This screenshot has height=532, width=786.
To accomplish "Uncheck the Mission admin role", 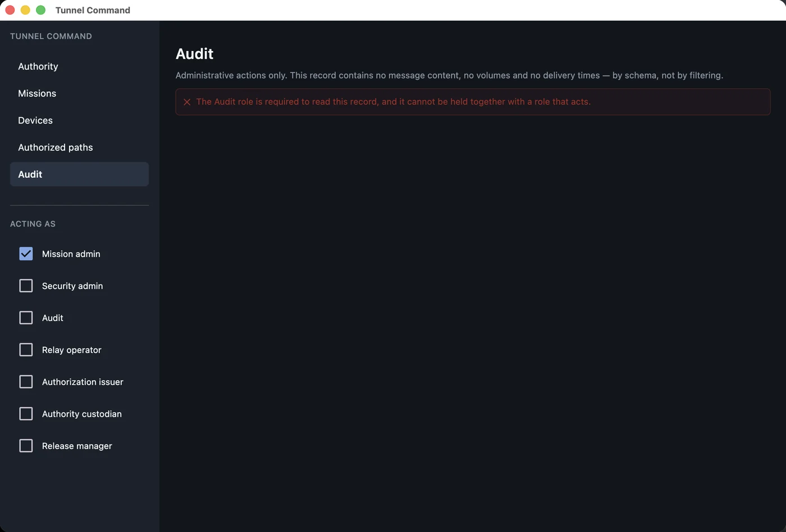I will tap(26, 254).
